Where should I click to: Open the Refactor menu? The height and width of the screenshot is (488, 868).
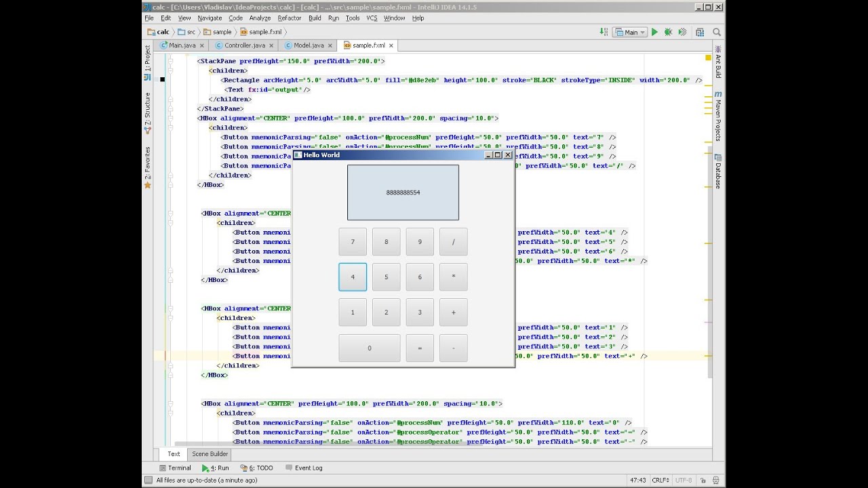[290, 18]
